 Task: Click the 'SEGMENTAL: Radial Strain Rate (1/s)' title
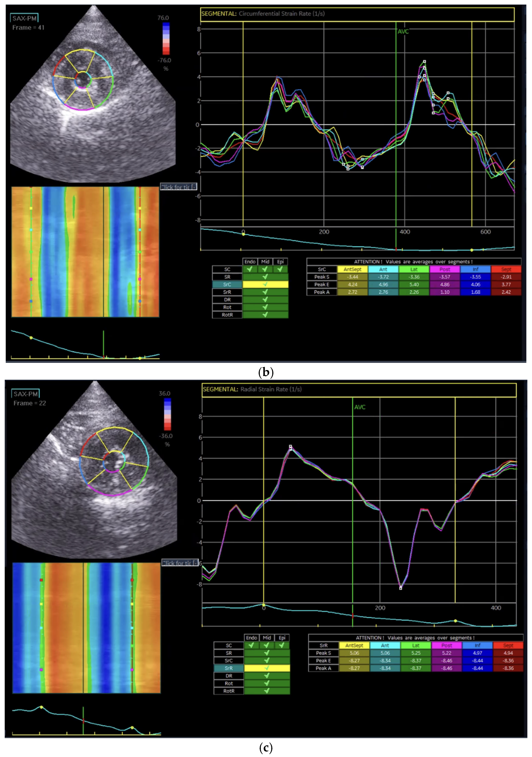pos(252,389)
